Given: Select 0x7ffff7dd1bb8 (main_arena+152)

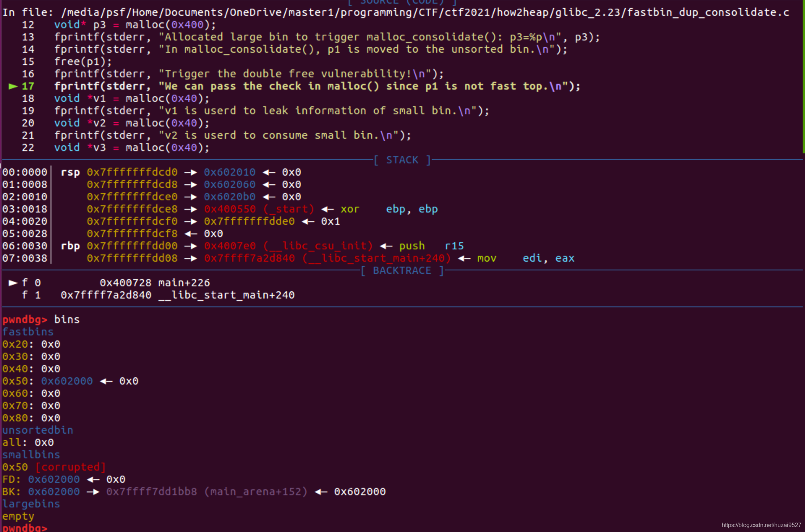Looking at the screenshot, I should coord(207,492).
